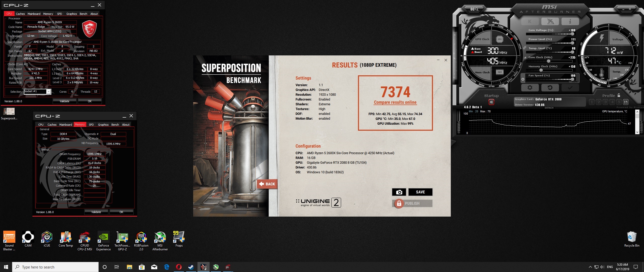Viewport: 644px width, 272px height.
Task: Save Afterburner profile with floppy icon
Action: (626, 102)
